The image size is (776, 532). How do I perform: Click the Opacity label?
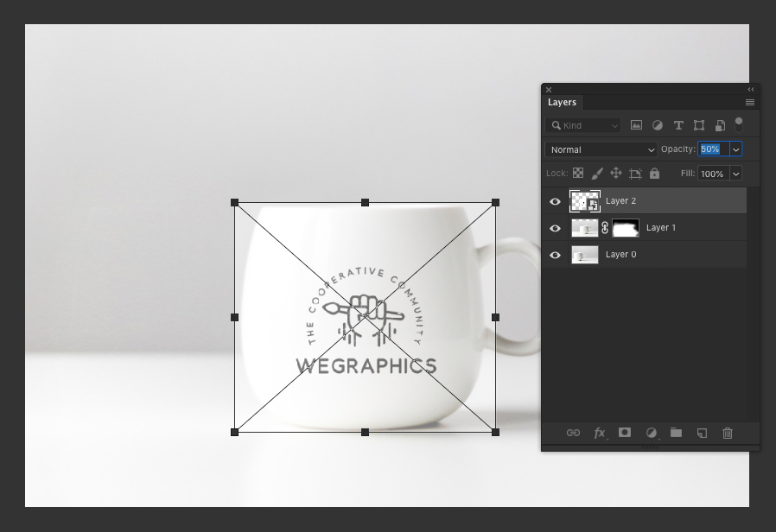678,149
